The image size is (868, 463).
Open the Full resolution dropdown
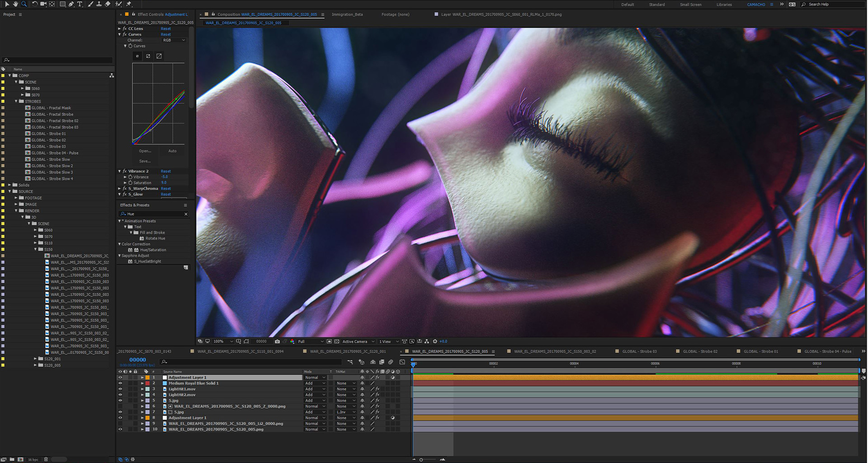coord(311,341)
